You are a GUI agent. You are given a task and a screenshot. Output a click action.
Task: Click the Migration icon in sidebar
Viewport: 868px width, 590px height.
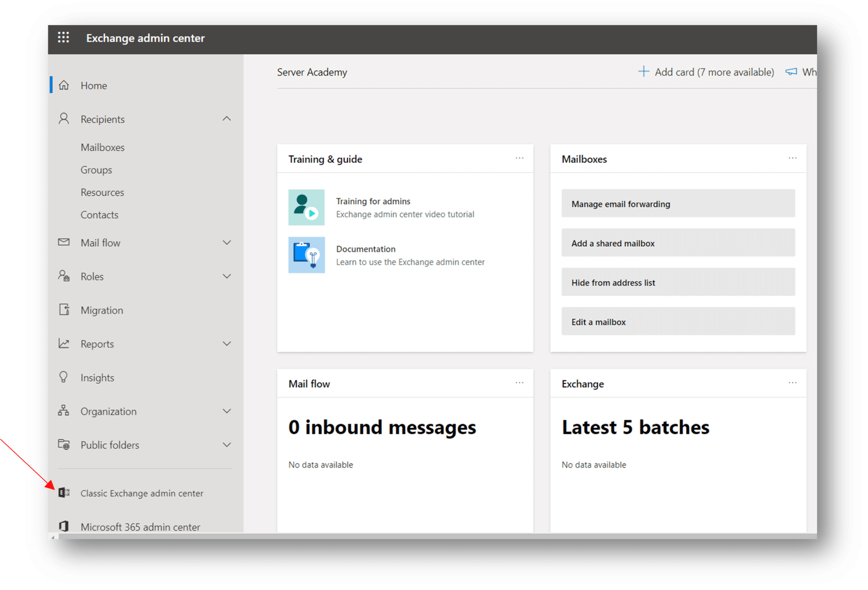[64, 310]
